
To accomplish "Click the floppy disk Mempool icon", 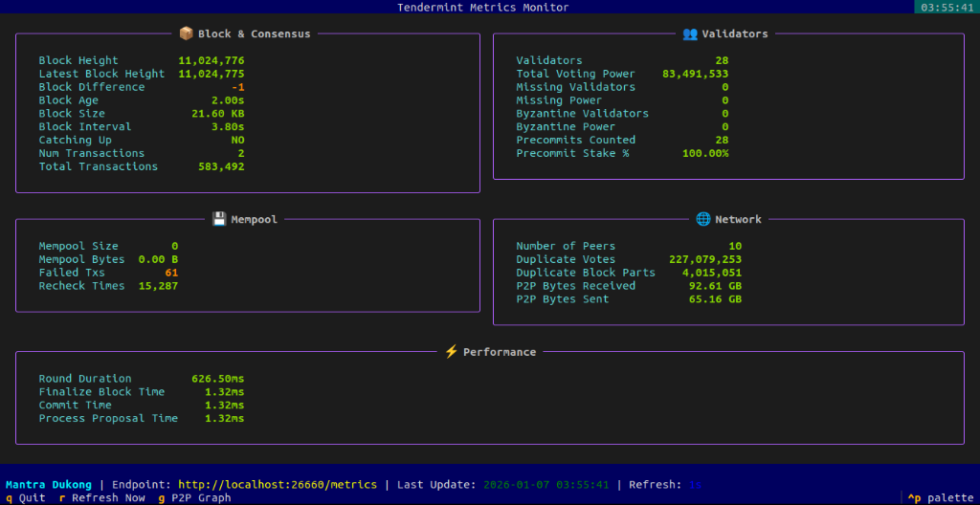I will [x=219, y=219].
